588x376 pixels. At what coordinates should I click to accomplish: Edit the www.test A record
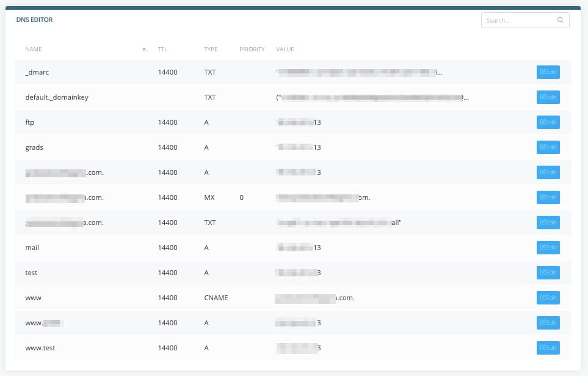548,347
